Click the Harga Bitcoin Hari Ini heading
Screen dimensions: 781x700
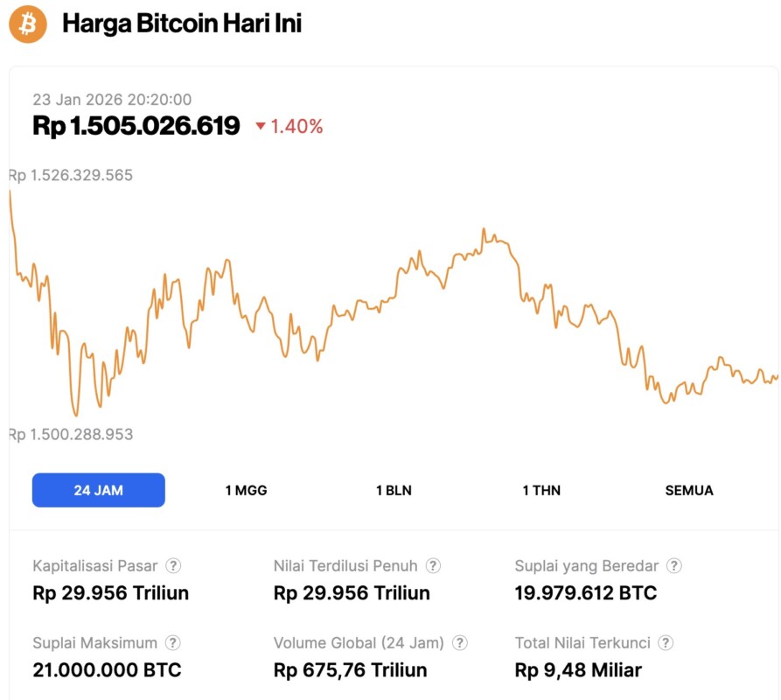(x=182, y=24)
